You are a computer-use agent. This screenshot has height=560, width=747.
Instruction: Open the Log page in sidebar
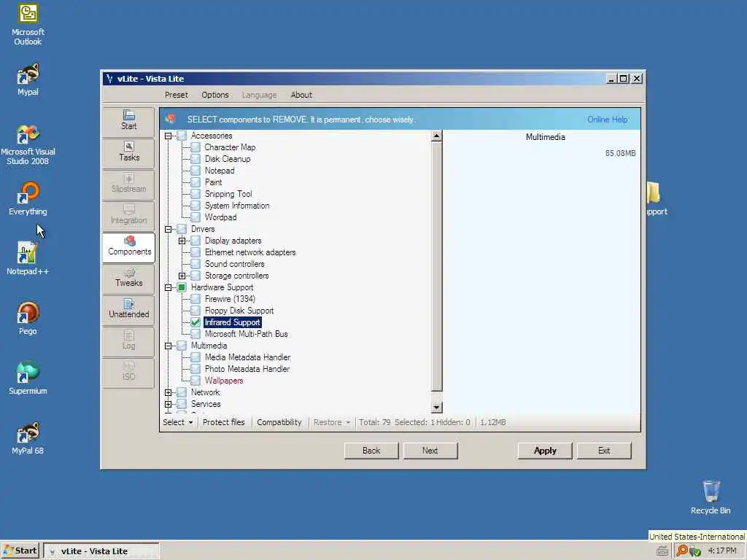pyautogui.click(x=128, y=341)
